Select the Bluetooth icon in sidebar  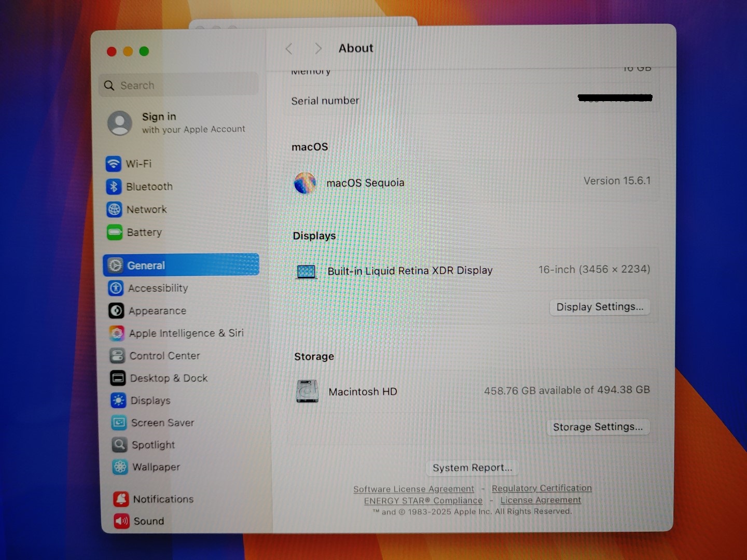click(114, 187)
